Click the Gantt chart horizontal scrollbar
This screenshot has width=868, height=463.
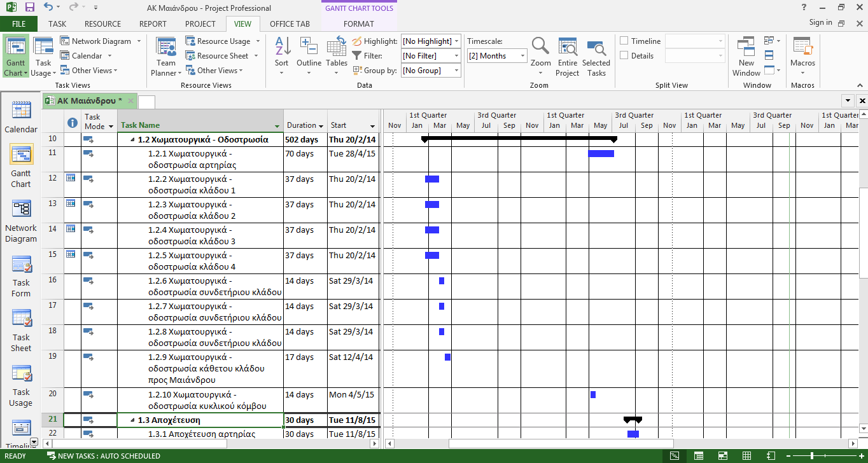[561, 443]
